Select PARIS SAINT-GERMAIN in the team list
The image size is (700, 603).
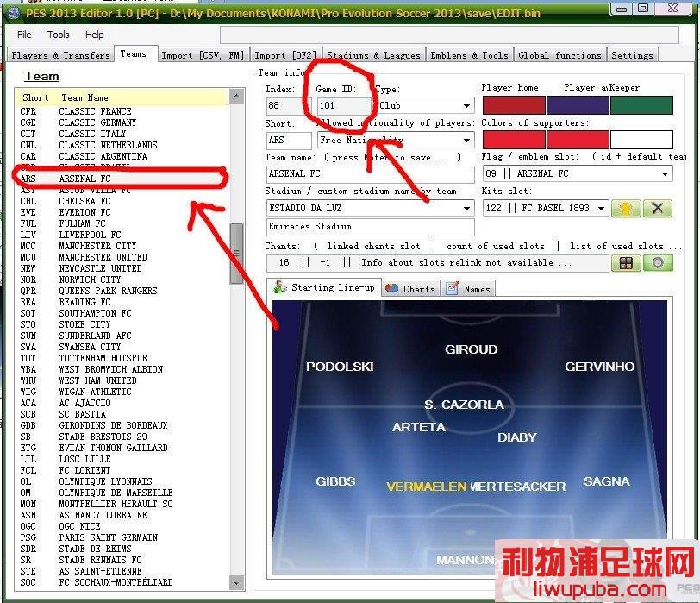(121, 537)
